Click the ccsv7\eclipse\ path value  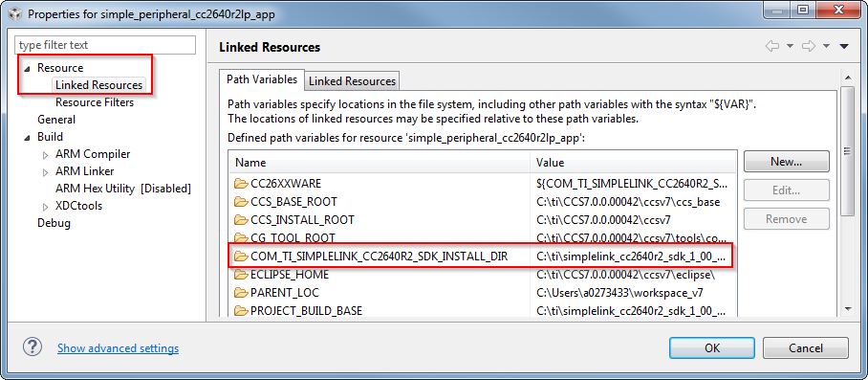[x=626, y=275]
